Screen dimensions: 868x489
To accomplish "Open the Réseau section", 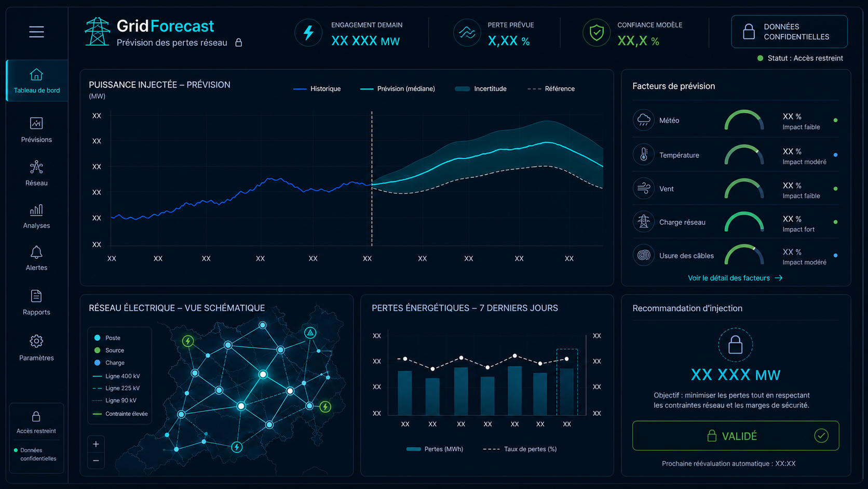I will 36,173.
